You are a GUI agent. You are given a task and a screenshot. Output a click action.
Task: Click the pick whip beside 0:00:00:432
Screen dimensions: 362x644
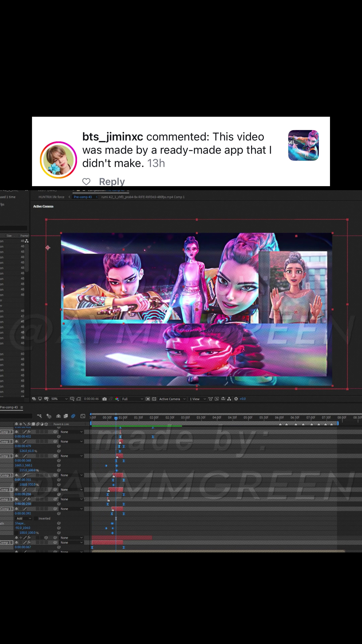[x=59, y=437]
